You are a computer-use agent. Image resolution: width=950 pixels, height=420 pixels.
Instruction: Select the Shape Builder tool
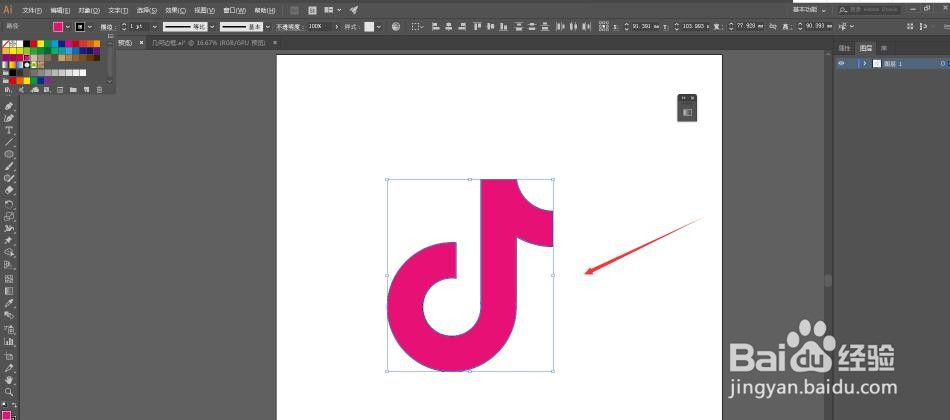[8, 253]
